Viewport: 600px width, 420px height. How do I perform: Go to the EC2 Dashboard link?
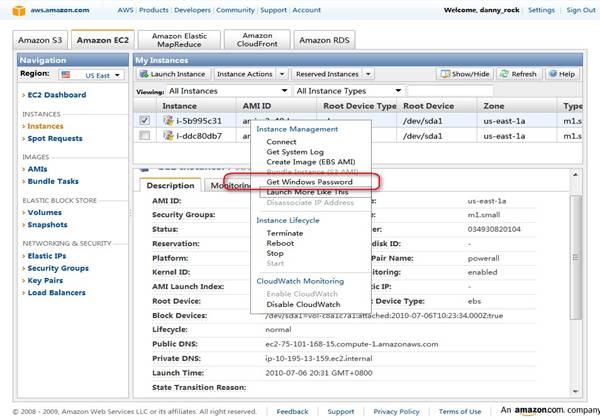tap(55, 94)
